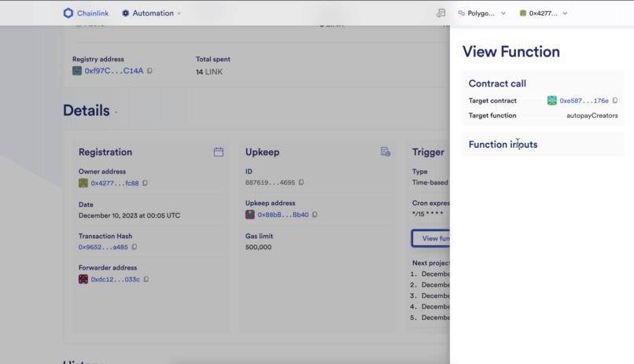The width and height of the screenshot is (634, 364).
Task: Click forwarder address identicon
Action: 83,279
